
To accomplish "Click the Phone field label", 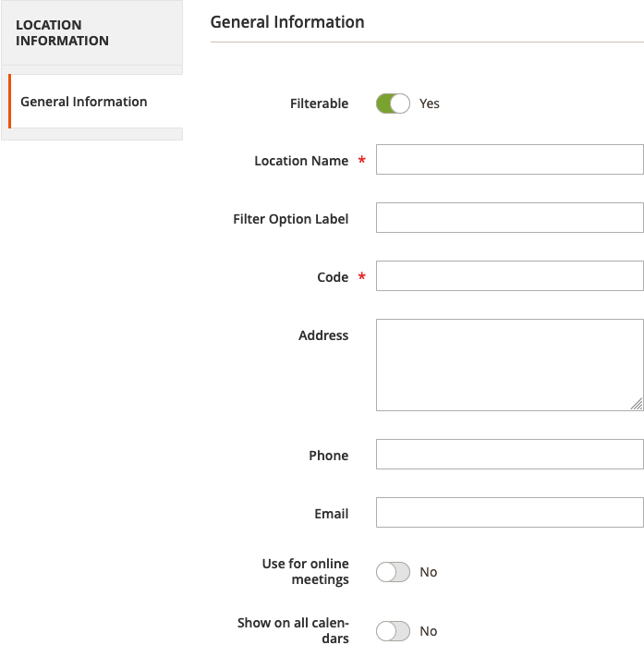I will coord(328,456).
